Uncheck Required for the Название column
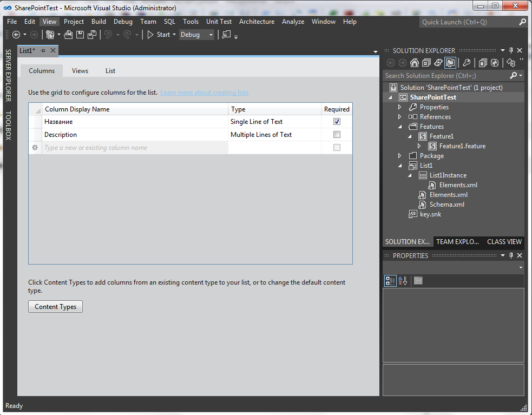Viewport: 532px width, 415px height. 337,121
